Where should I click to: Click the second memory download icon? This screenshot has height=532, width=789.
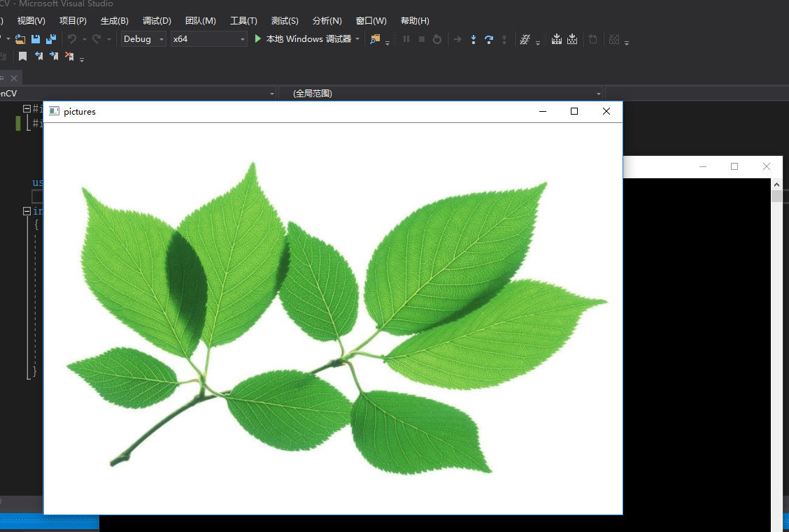(572, 38)
